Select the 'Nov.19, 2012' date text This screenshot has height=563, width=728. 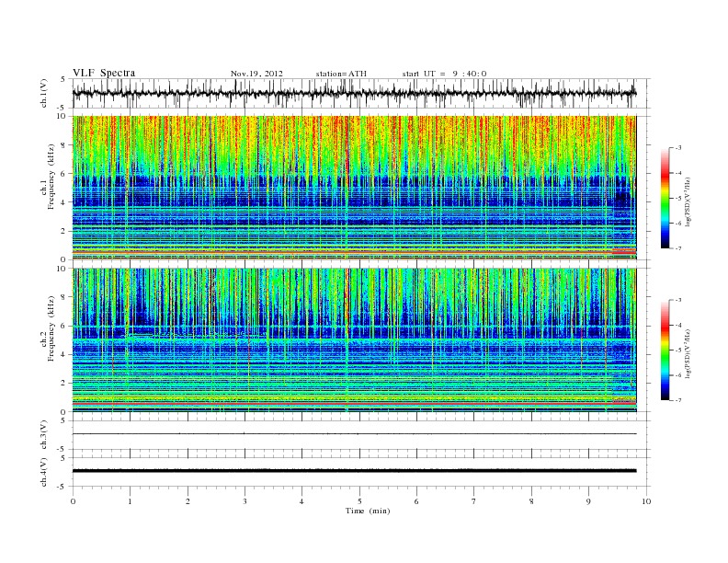[x=256, y=74]
